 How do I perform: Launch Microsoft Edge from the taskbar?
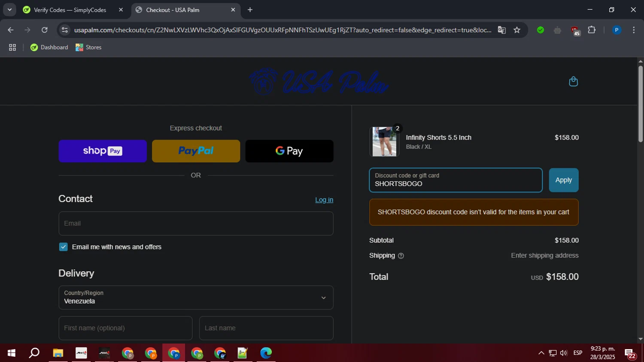pyautogui.click(x=266, y=353)
